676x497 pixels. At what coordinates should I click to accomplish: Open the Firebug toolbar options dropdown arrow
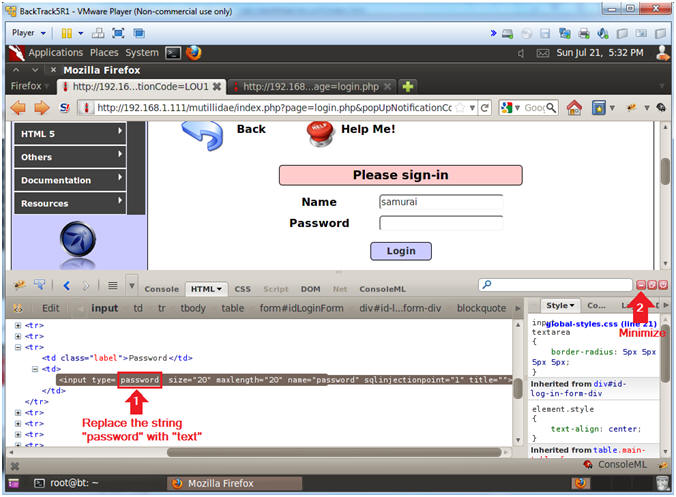tap(132, 285)
